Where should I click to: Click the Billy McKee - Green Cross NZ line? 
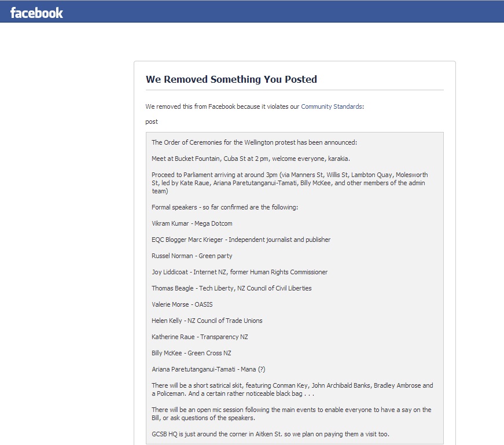click(x=192, y=353)
